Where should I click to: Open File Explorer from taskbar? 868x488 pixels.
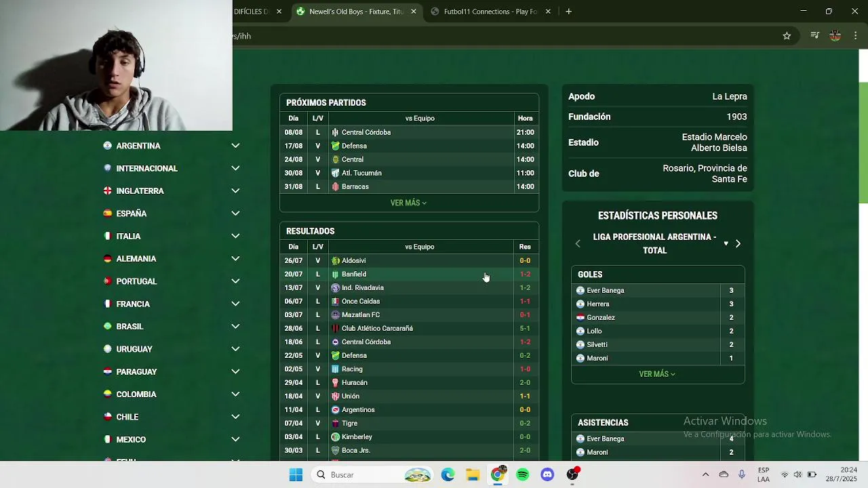[473, 475]
